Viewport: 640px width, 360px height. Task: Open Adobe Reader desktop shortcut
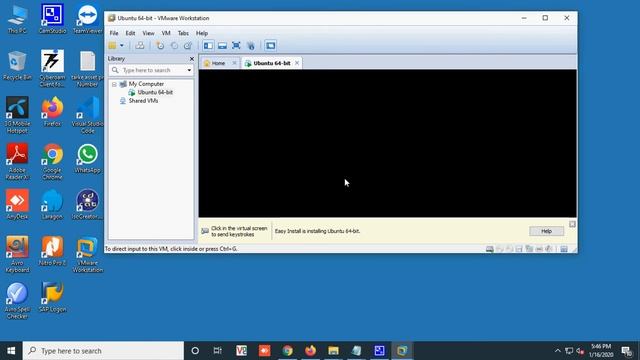click(x=17, y=162)
